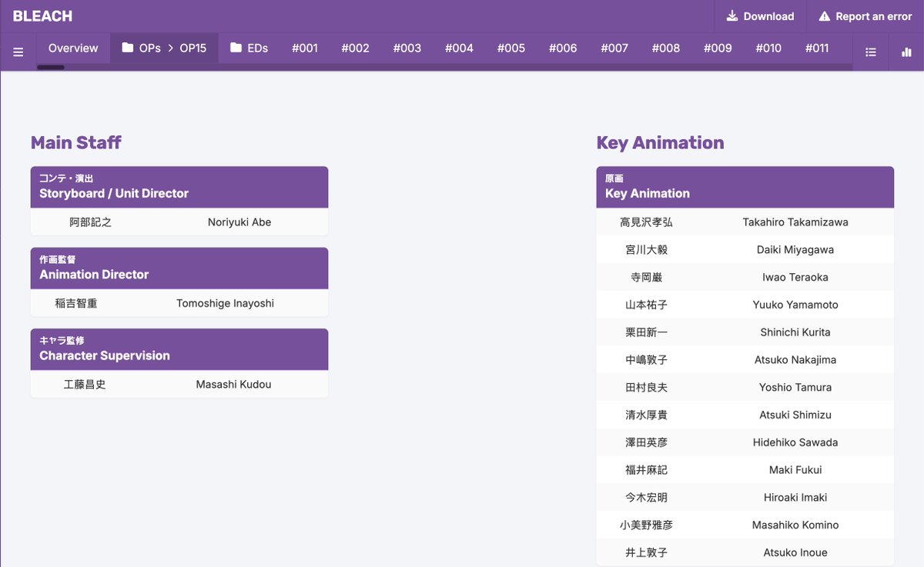Click the name Atsuko Inoue
Screen dimensions: 924x567
coord(795,552)
